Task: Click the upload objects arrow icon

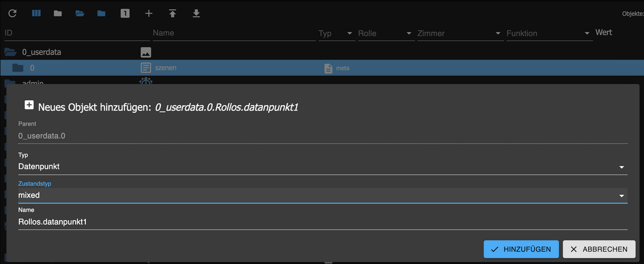Action: click(172, 13)
